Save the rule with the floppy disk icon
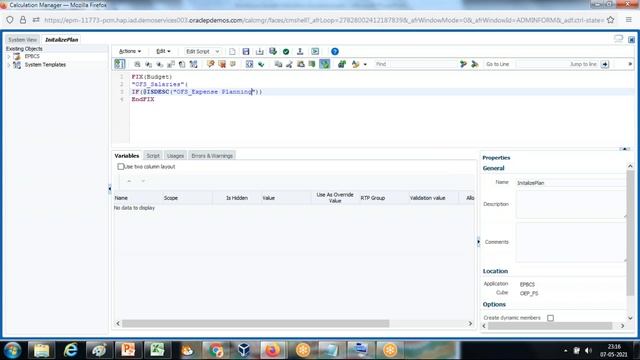The width and height of the screenshot is (640, 360). click(246, 51)
